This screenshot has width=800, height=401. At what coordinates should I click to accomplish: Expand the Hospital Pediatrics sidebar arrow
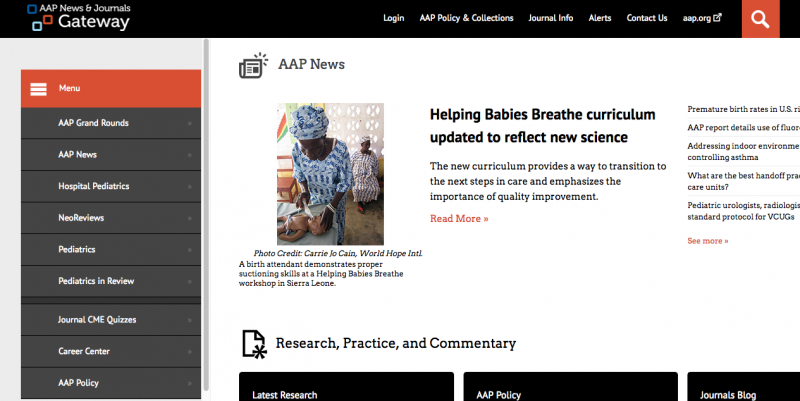pyautogui.click(x=189, y=187)
